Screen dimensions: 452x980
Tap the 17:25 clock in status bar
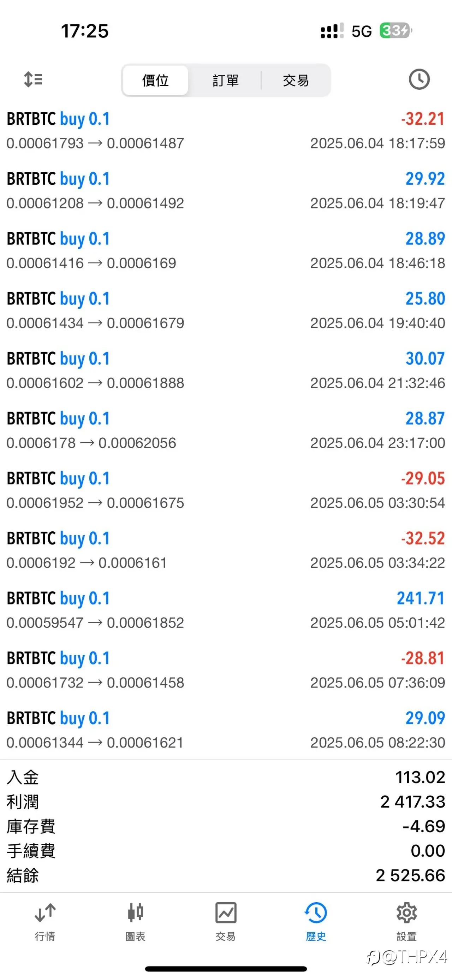click(85, 31)
